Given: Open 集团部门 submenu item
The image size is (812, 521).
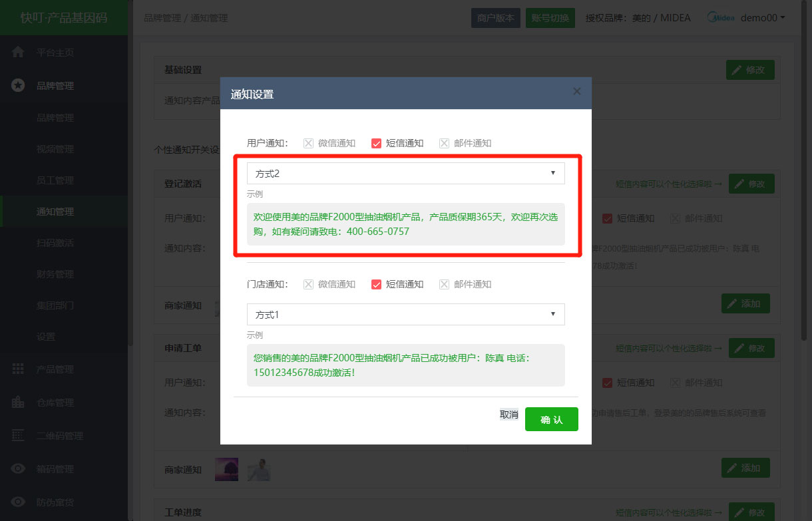Looking at the screenshot, I should coord(64,305).
